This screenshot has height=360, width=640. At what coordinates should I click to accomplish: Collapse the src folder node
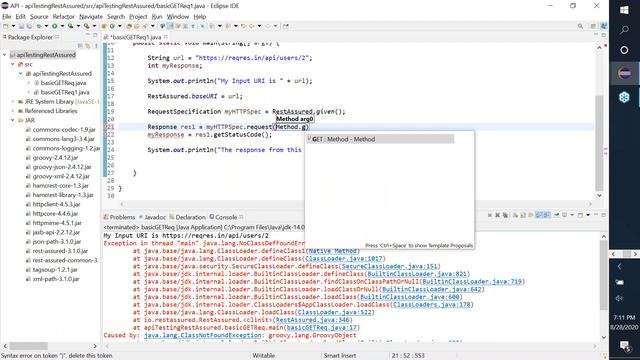pos(13,64)
